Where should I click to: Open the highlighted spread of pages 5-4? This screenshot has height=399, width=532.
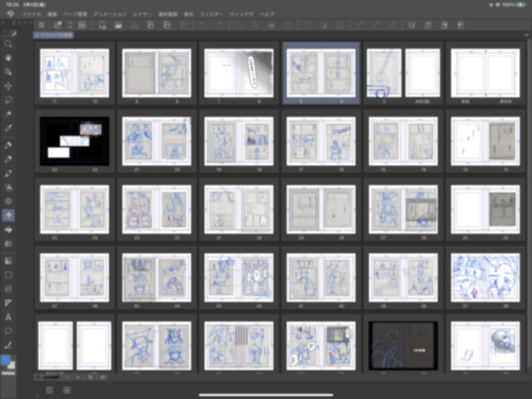pyautogui.click(x=321, y=73)
